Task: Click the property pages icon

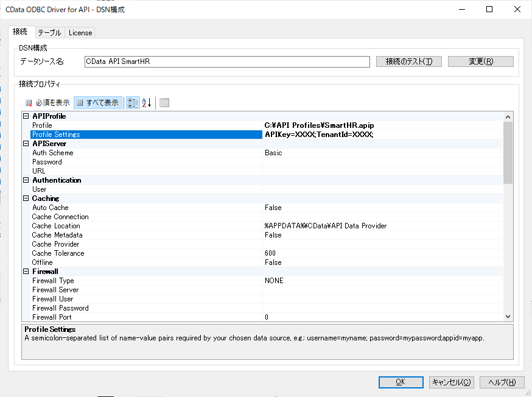Action: (x=164, y=103)
